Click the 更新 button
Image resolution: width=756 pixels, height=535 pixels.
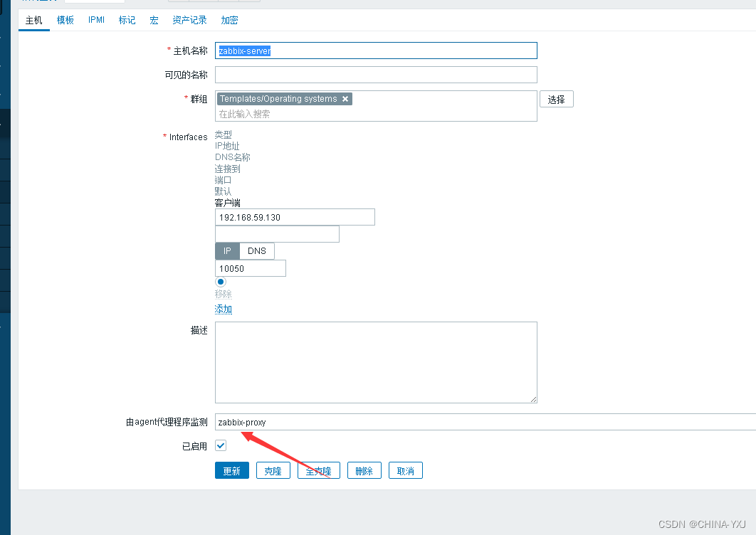pos(232,471)
